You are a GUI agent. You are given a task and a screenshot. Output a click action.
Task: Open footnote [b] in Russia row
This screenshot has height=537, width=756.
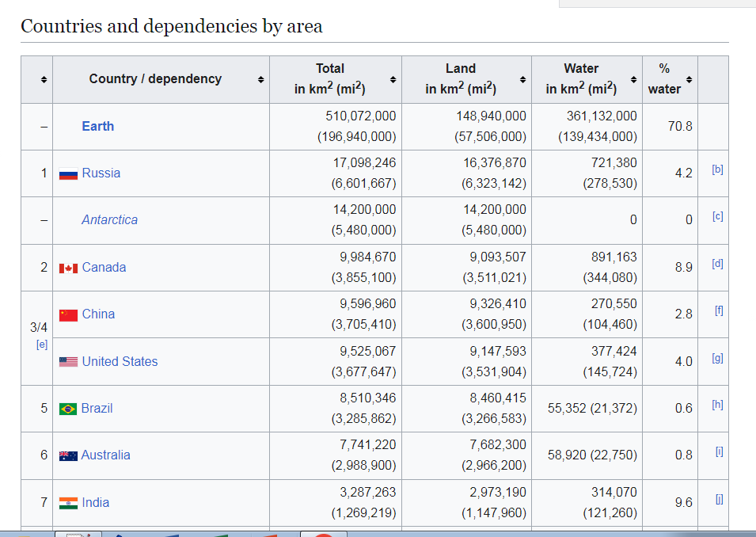point(717,169)
